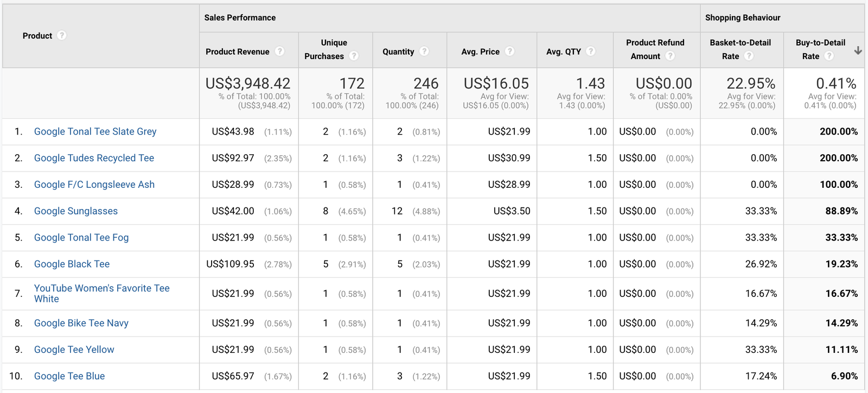Select total quantity 246 value
Viewport: 868px width, 393px height.
(426, 84)
